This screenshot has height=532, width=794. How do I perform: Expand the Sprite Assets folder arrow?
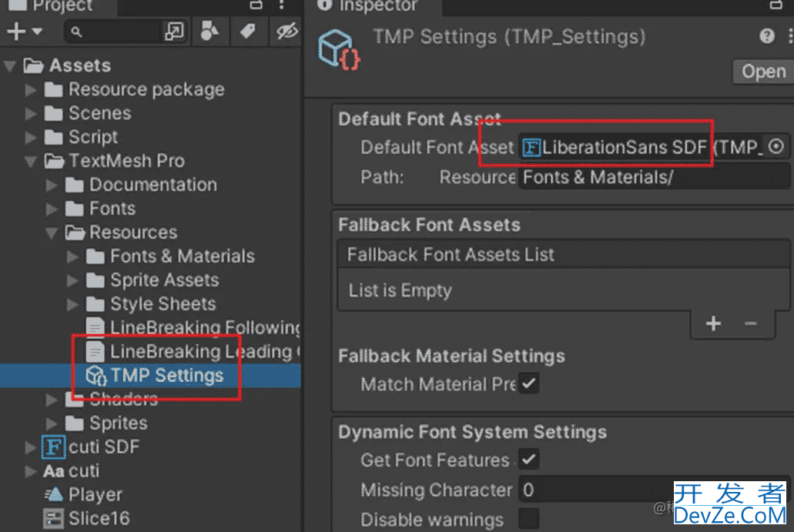(x=73, y=280)
